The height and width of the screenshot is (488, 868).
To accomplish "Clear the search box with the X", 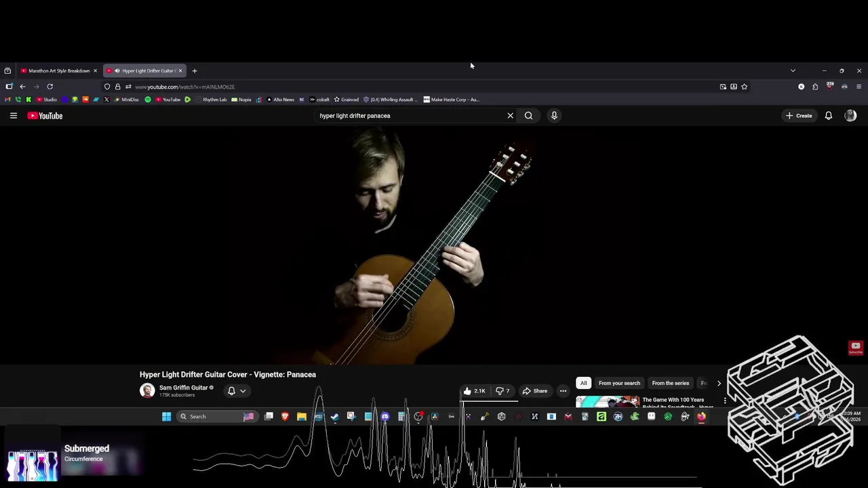I will click(511, 116).
